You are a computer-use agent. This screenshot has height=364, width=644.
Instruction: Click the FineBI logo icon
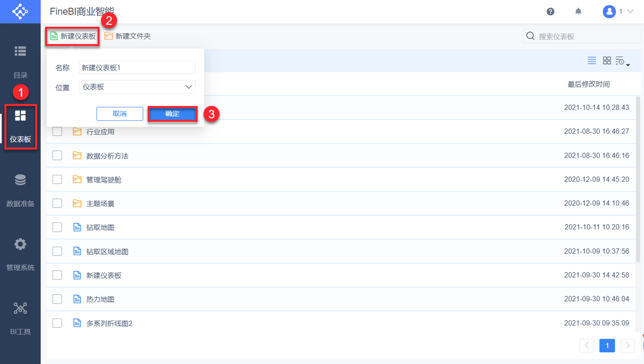click(20, 11)
